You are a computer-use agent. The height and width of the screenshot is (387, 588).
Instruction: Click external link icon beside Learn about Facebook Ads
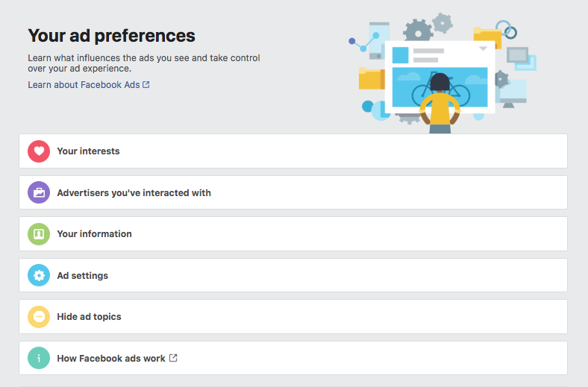(146, 85)
